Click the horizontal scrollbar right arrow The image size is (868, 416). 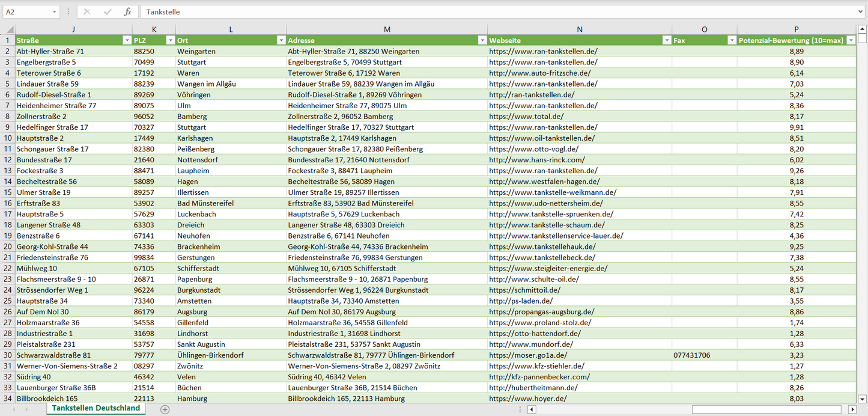[852, 409]
